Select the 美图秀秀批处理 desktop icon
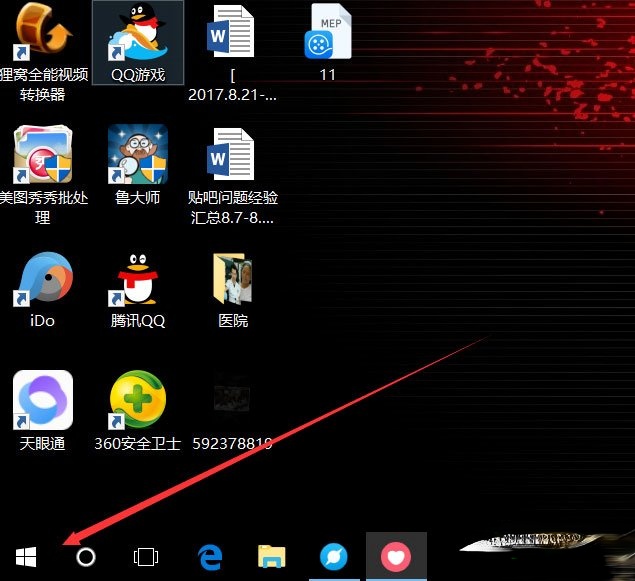The width and height of the screenshot is (635, 581). [42, 155]
